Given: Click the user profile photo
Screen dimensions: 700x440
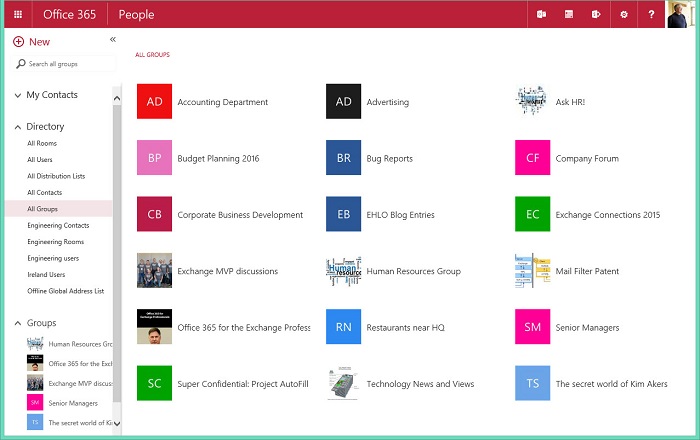Looking at the screenshot, I should click(x=680, y=15).
